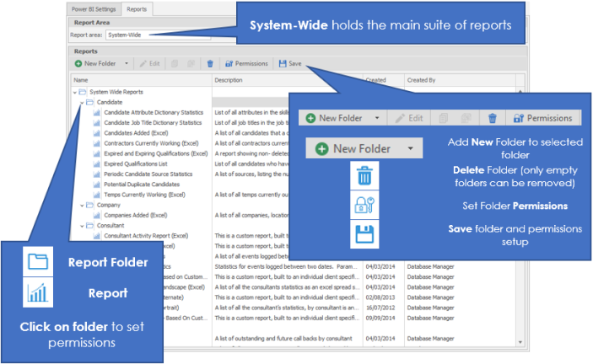Click the Candidate folder icon
Screen dimensions: 593x364
click(x=89, y=101)
